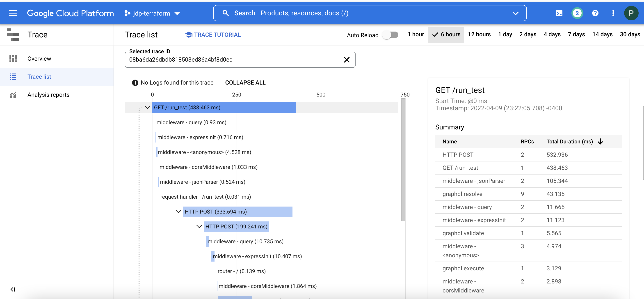Open the three-dot more options menu

click(x=613, y=13)
